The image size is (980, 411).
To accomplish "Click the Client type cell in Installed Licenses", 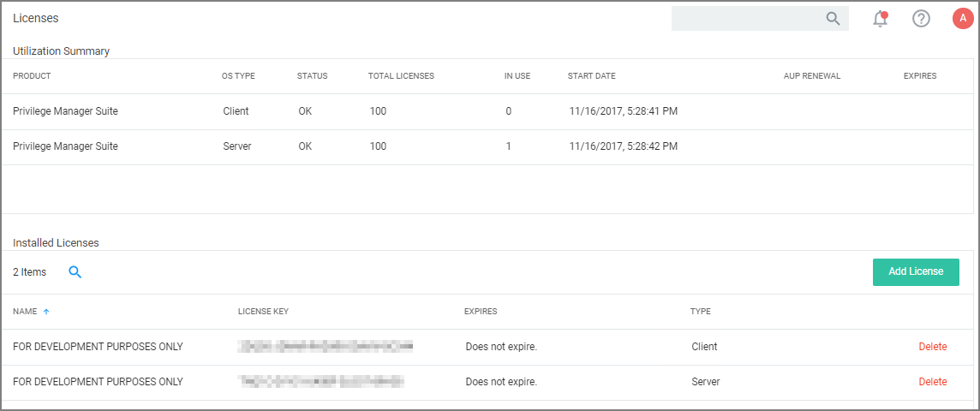I will coord(704,347).
